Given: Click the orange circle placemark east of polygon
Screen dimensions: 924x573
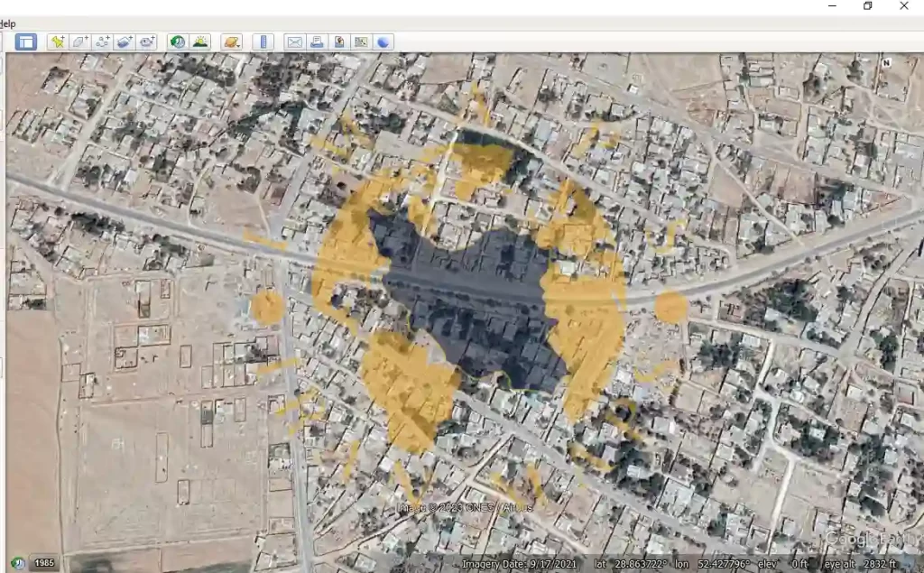Looking at the screenshot, I should (x=670, y=307).
